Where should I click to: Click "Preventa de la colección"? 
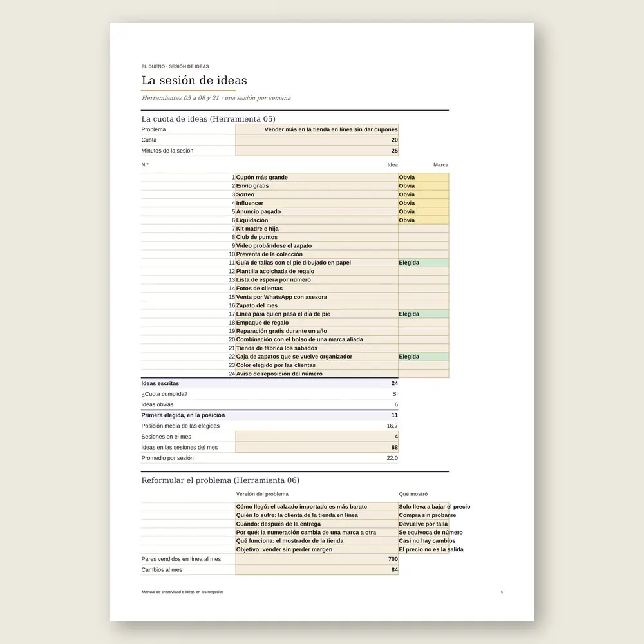click(317, 254)
